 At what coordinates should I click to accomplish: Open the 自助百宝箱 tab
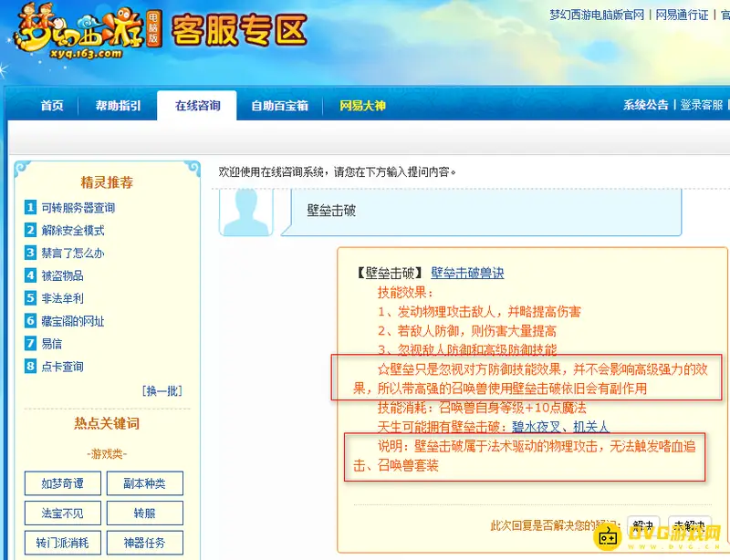click(x=279, y=106)
